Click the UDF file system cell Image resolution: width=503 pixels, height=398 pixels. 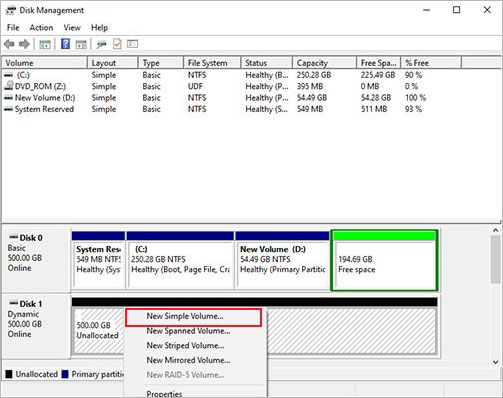195,86
